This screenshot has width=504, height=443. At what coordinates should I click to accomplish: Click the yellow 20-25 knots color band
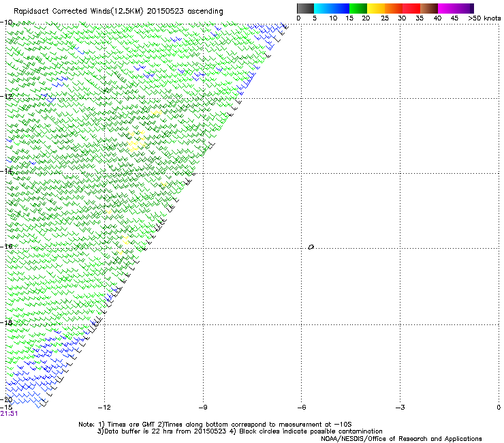click(x=376, y=8)
